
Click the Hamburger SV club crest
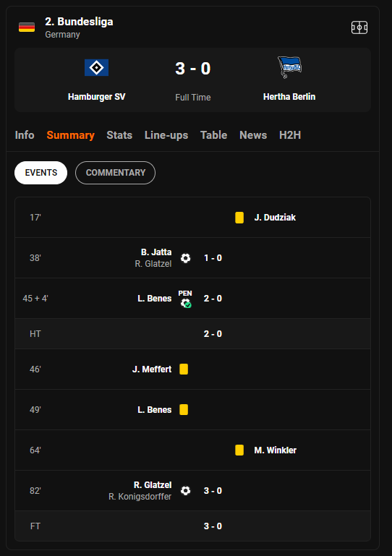tap(96, 67)
